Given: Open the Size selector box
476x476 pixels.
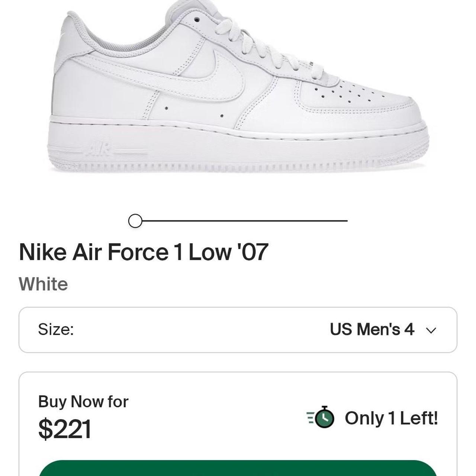Looking at the screenshot, I should (238, 330).
